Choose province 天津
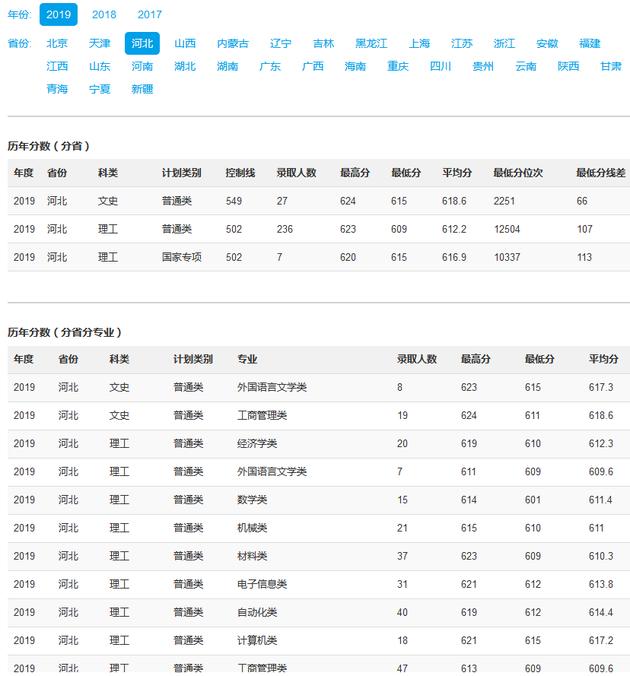630x676 pixels. (100, 44)
